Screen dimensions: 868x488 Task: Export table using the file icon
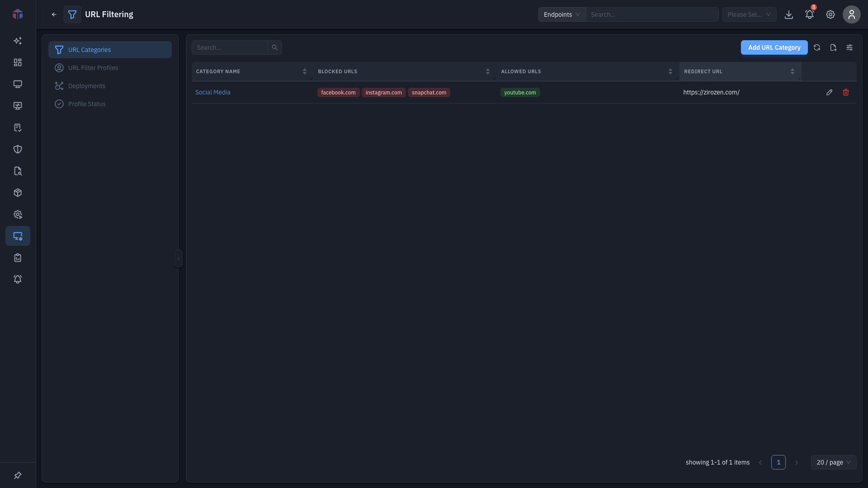(833, 47)
